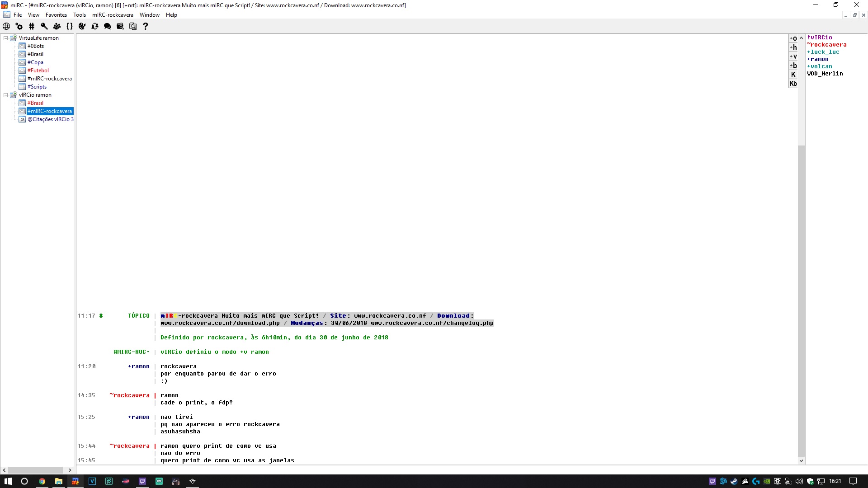The width and height of the screenshot is (868, 488).
Task: Open the Favorites menu
Action: (56, 15)
